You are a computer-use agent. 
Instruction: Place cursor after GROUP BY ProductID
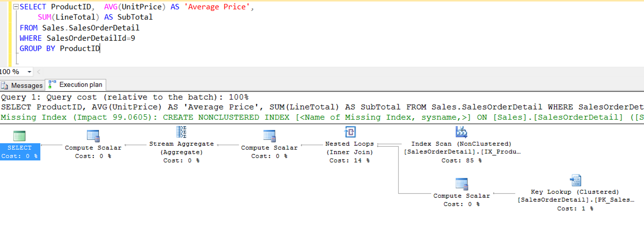point(100,49)
